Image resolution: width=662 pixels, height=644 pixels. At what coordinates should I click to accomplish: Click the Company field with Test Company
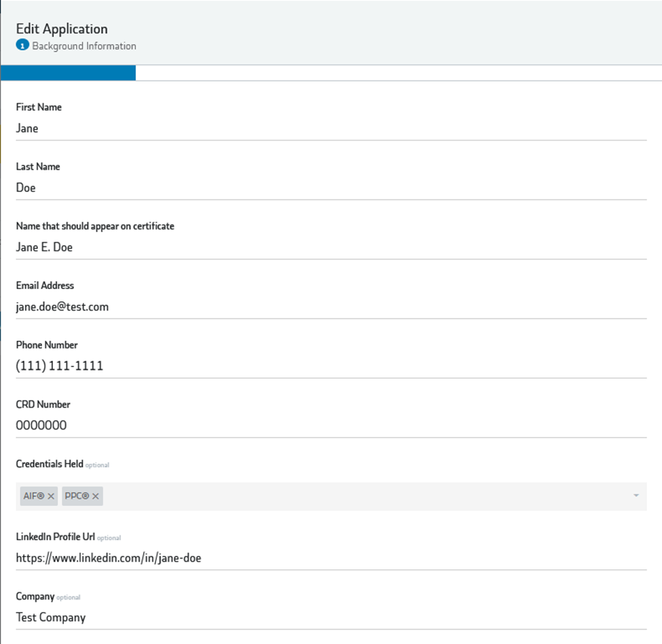pos(331,618)
